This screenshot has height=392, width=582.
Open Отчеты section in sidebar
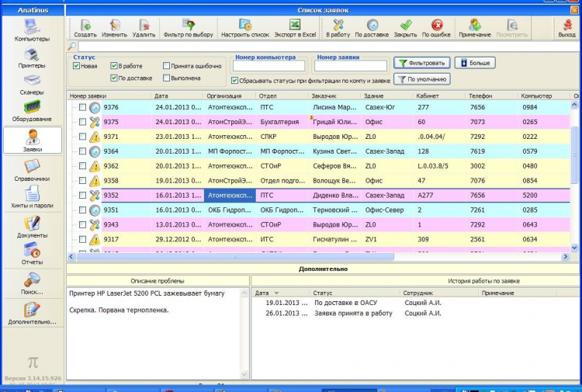coord(31,254)
